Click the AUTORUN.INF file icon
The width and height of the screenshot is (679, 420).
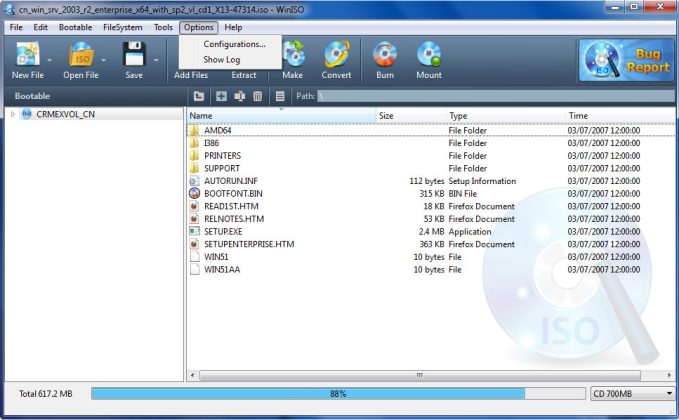click(194, 181)
